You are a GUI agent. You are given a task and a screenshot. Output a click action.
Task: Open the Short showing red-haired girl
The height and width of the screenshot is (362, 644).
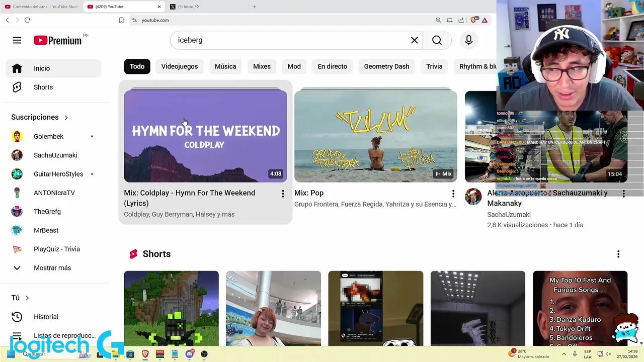coord(273,308)
